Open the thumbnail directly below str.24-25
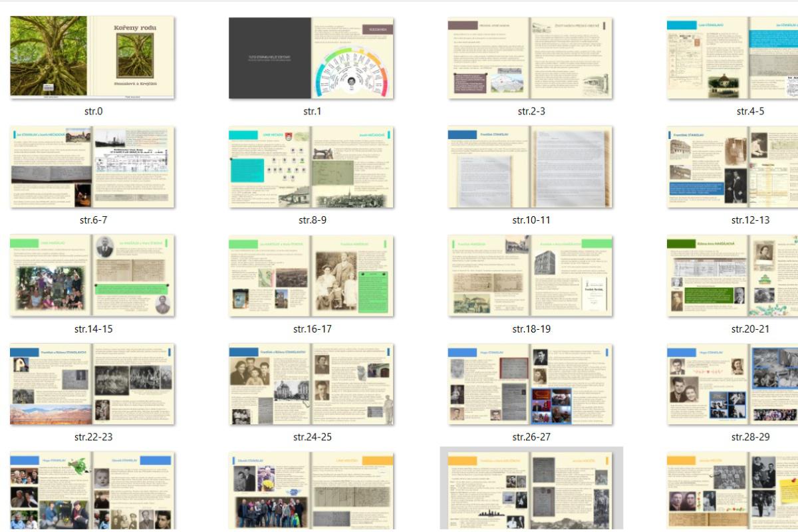Image resolution: width=798 pixels, height=532 pixels. point(311,491)
